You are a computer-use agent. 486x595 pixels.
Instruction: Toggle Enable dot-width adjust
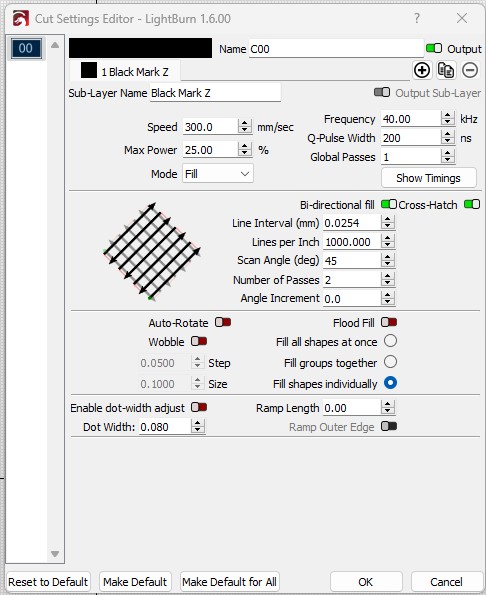point(199,408)
